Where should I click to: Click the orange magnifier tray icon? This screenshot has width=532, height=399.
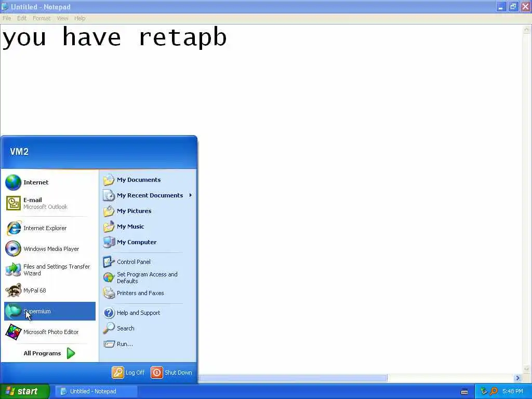click(494, 391)
